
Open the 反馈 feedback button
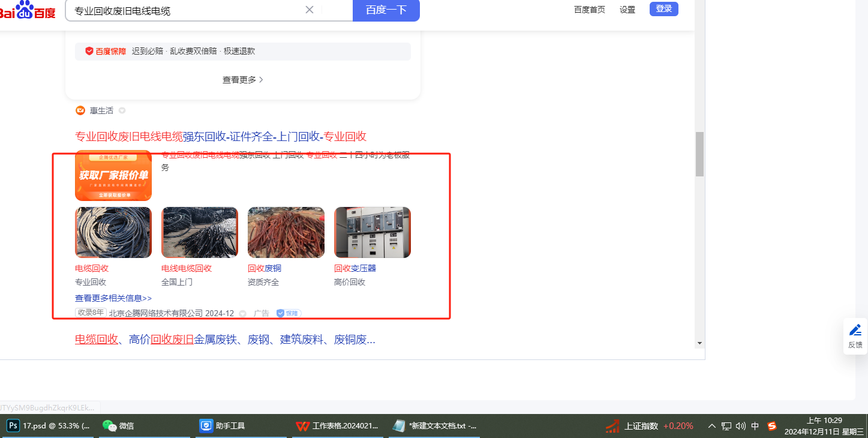click(x=855, y=336)
